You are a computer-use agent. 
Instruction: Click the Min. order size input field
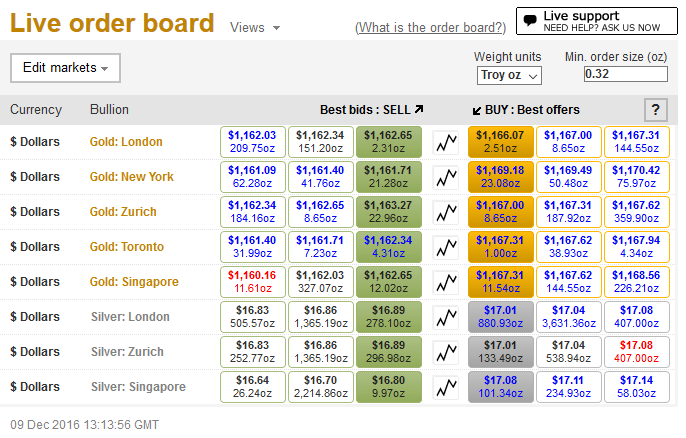tap(626, 74)
